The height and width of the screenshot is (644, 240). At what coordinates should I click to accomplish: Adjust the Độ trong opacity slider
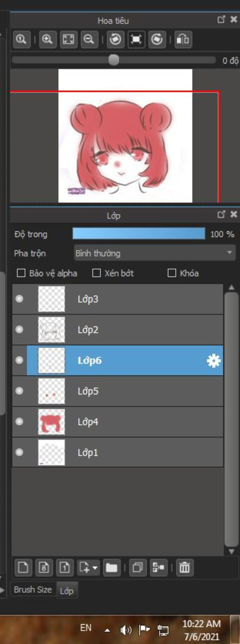tap(139, 234)
